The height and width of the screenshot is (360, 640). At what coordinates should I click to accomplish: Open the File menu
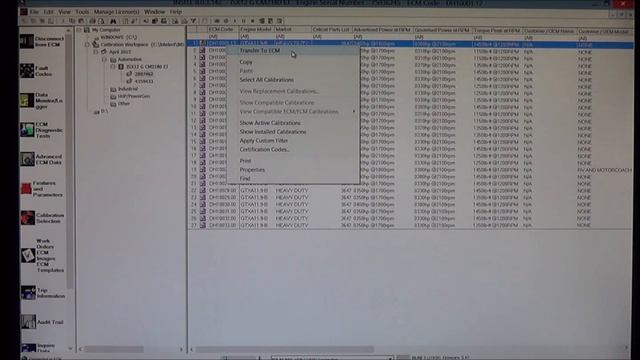coord(34,12)
